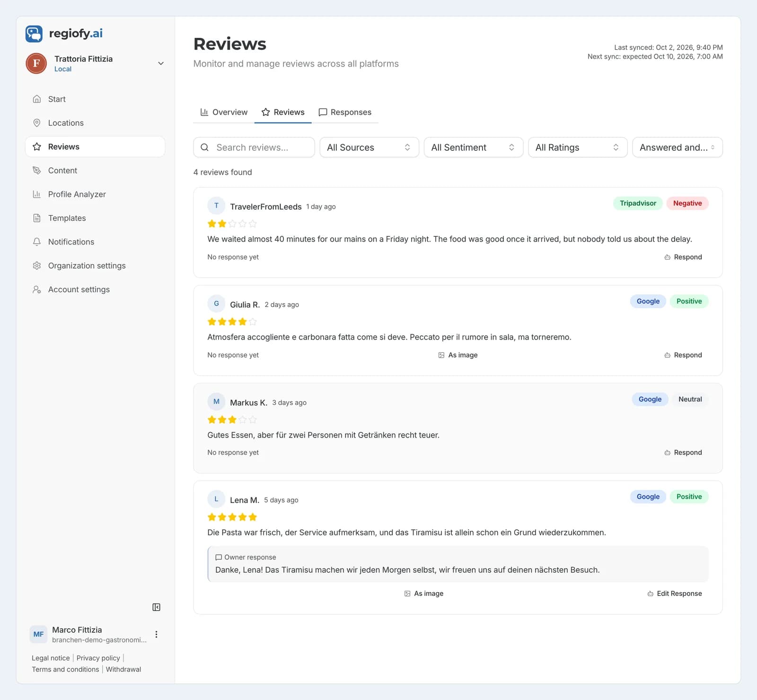Switch to the Responses tab
Image resolution: width=757 pixels, height=700 pixels.
tap(345, 113)
